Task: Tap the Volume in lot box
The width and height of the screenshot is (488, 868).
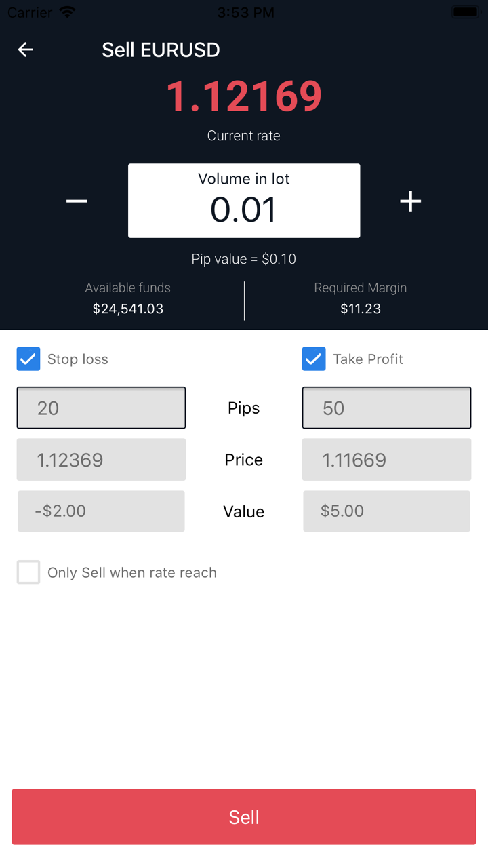Action: pos(244,201)
